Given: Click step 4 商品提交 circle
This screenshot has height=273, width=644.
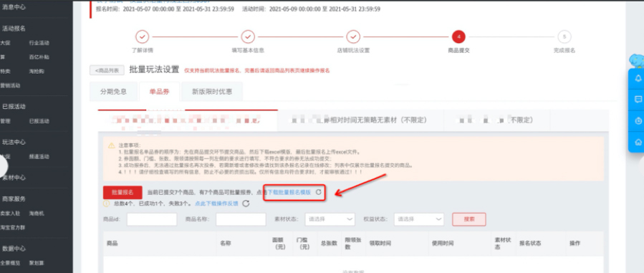Looking at the screenshot, I should point(458,37).
